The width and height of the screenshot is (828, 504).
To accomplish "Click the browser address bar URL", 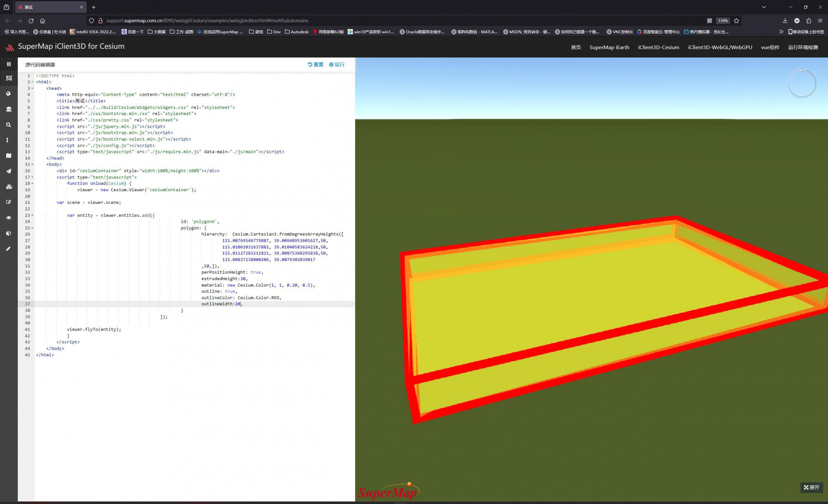I will [x=207, y=20].
